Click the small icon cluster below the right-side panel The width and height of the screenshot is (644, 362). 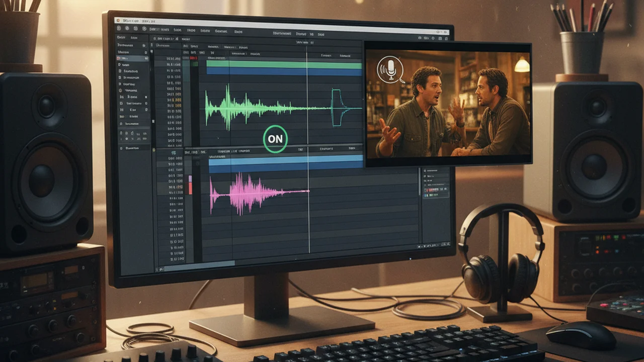[434, 246]
